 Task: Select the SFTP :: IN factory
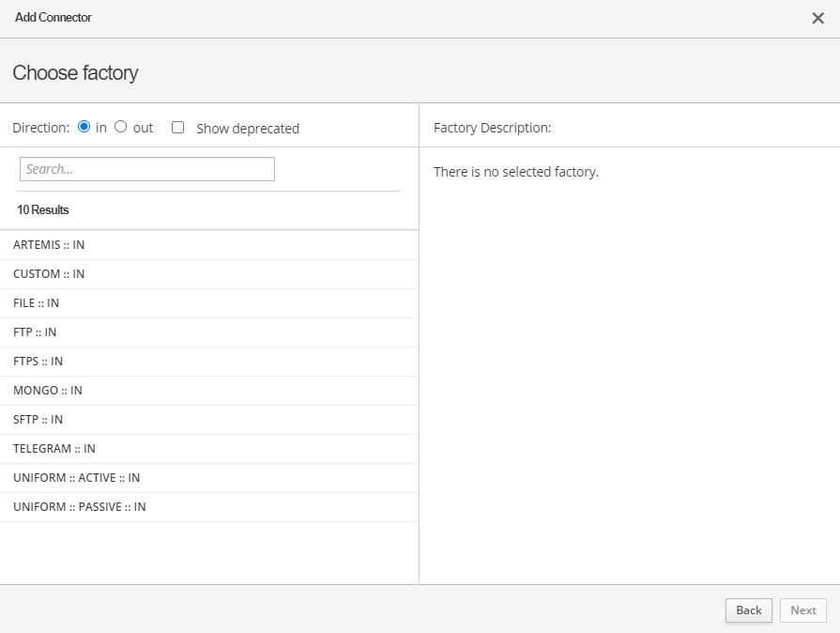38,420
